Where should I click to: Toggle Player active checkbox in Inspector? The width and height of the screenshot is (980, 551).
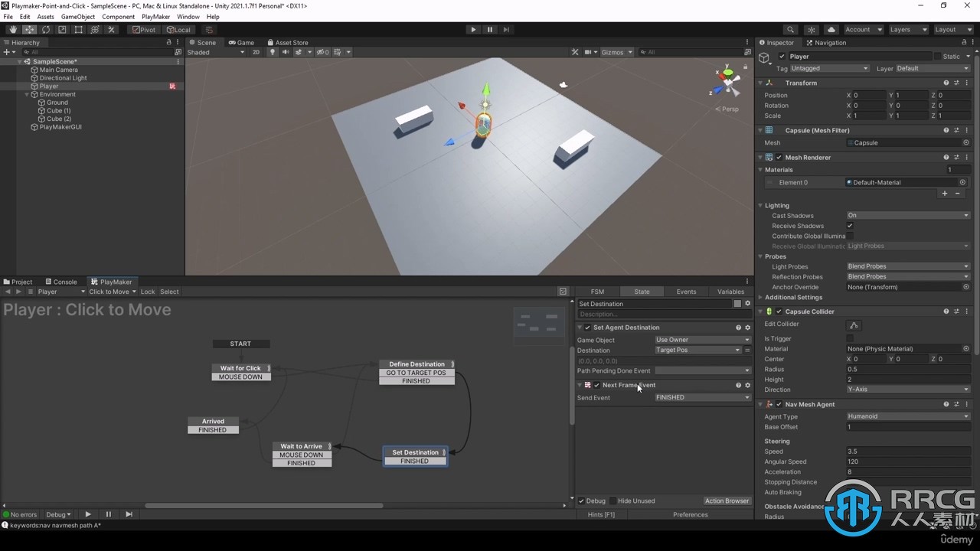(x=782, y=56)
